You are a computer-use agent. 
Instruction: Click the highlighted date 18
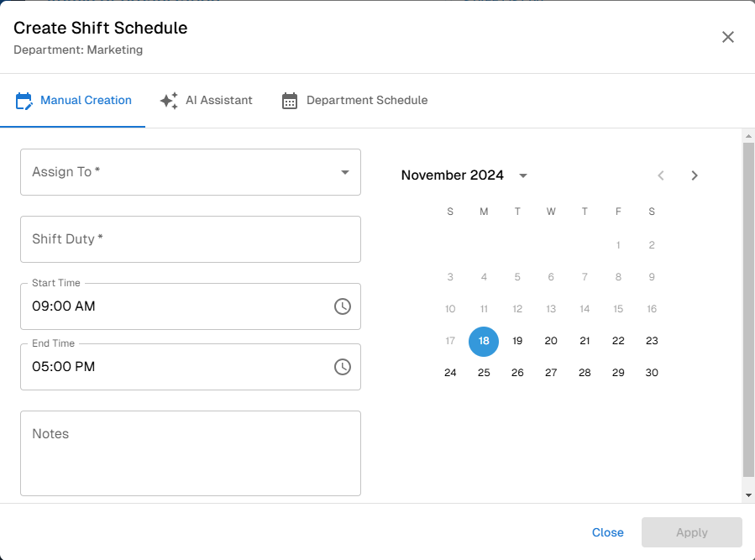coord(484,341)
